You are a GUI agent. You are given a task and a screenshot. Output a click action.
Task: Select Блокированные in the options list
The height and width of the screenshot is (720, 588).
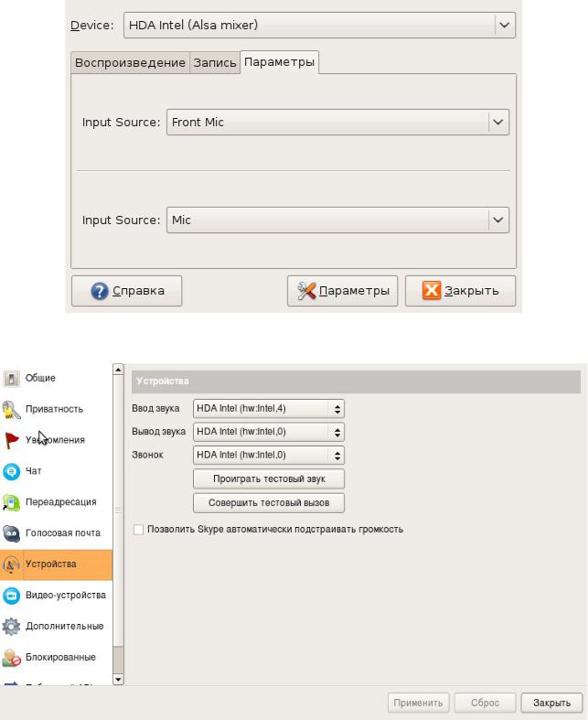click(x=56, y=658)
